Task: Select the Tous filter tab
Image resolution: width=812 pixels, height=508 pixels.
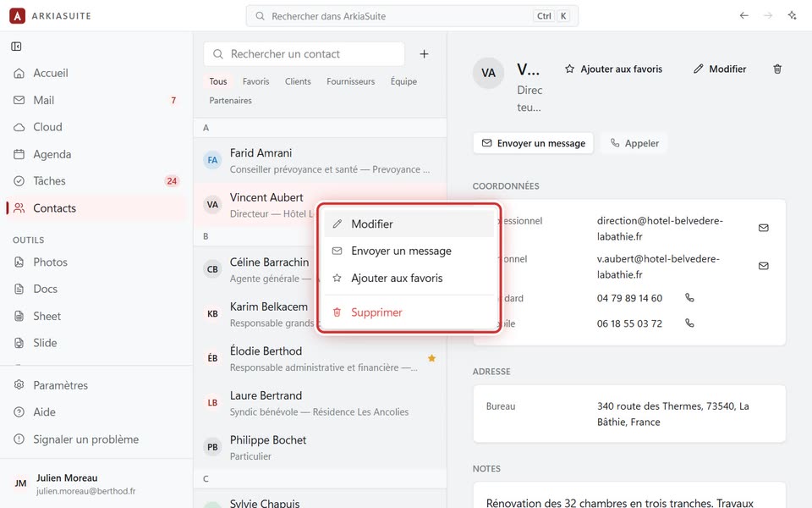Action: [x=218, y=81]
